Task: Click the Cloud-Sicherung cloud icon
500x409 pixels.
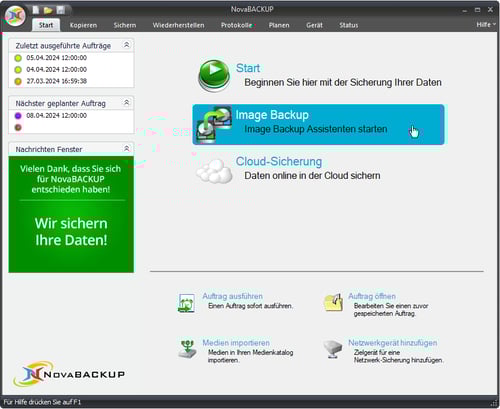Action: pos(214,171)
